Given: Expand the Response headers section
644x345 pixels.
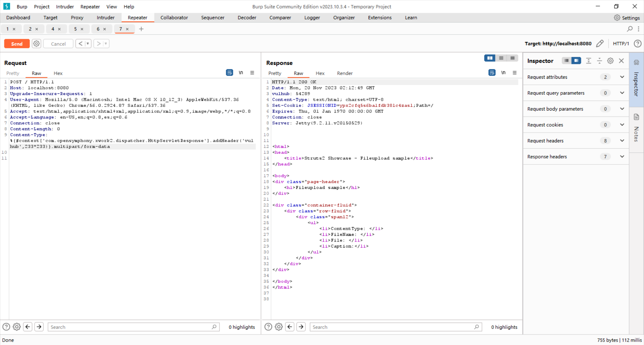Looking at the screenshot, I should point(622,156).
